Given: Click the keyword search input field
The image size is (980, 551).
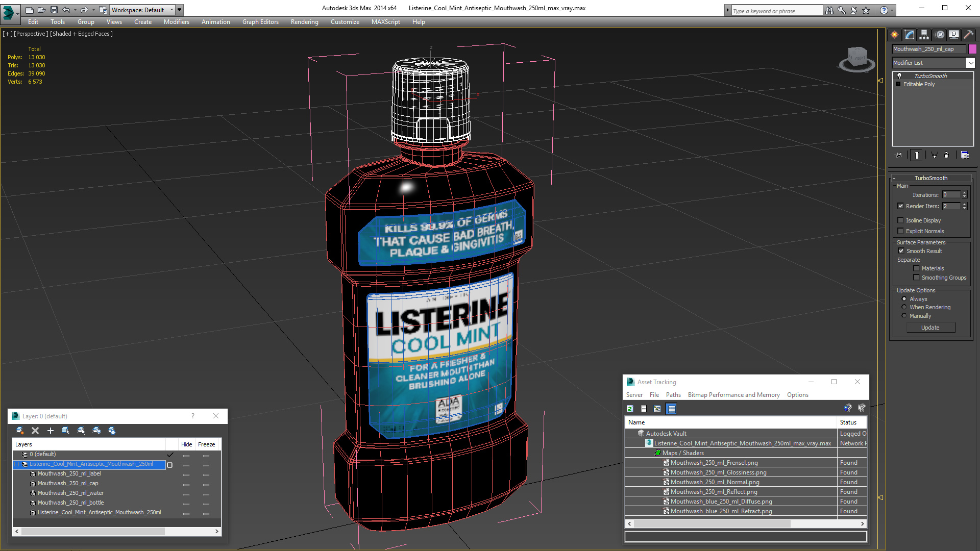Looking at the screenshot, I should [776, 11].
